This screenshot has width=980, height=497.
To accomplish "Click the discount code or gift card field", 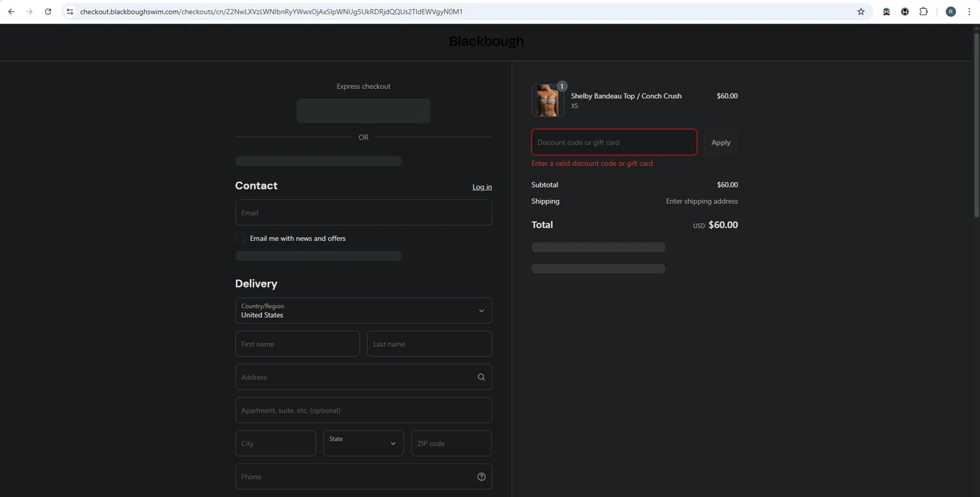I will (614, 142).
